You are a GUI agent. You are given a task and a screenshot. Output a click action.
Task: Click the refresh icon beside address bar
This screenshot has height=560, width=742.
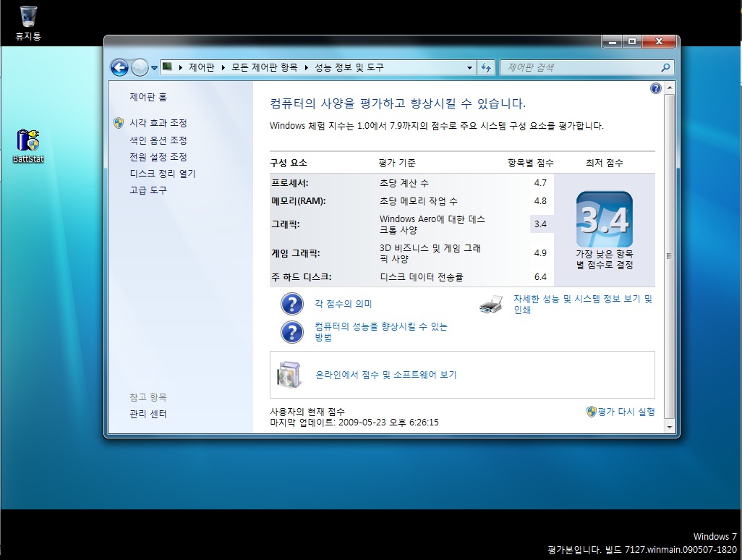[x=486, y=67]
